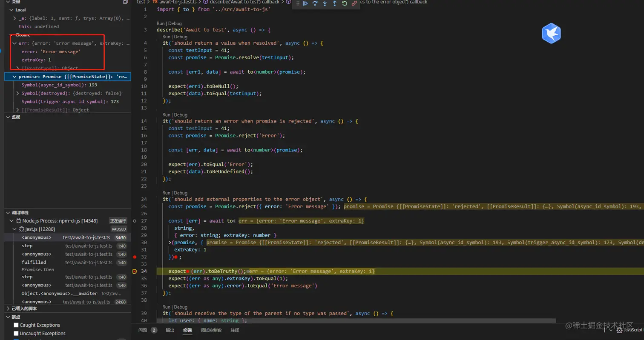
Task: Click the await-to-js.test.ts breadcrumb
Action: tap(177, 2)
